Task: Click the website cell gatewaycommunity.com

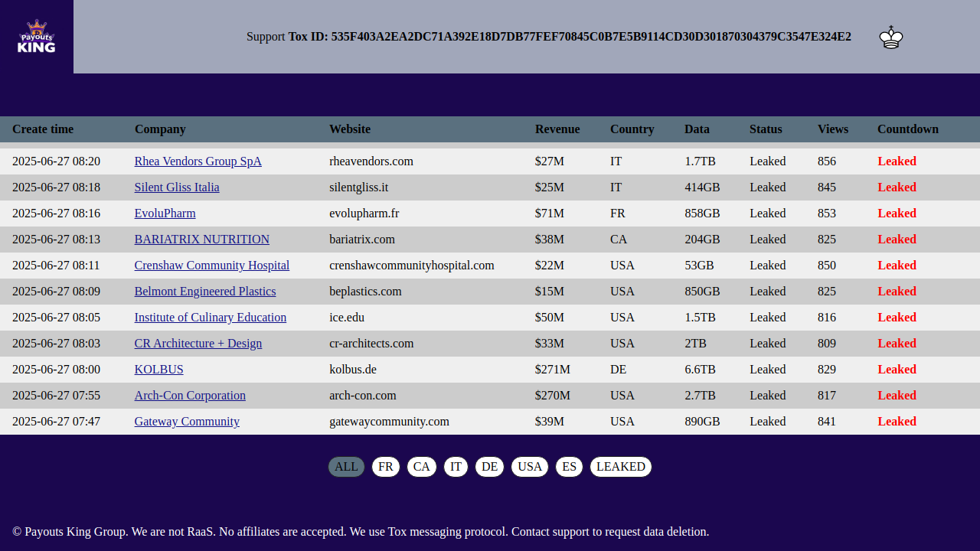Action: click(389, 422)
